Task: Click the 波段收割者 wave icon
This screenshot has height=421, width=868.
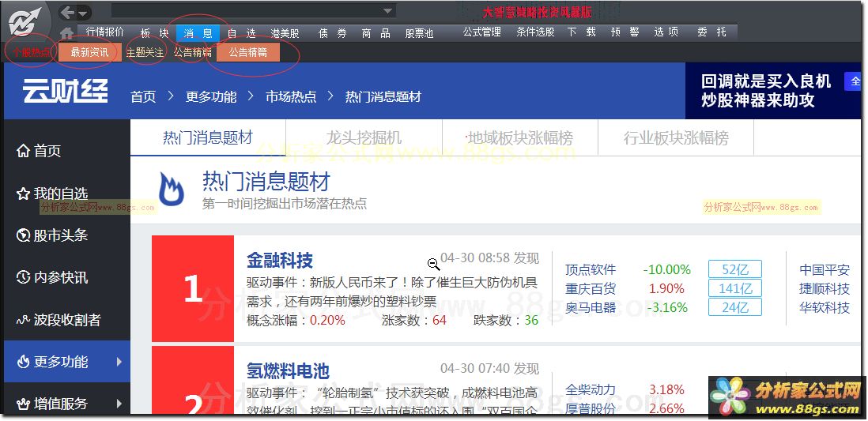Action: (23, 320)
